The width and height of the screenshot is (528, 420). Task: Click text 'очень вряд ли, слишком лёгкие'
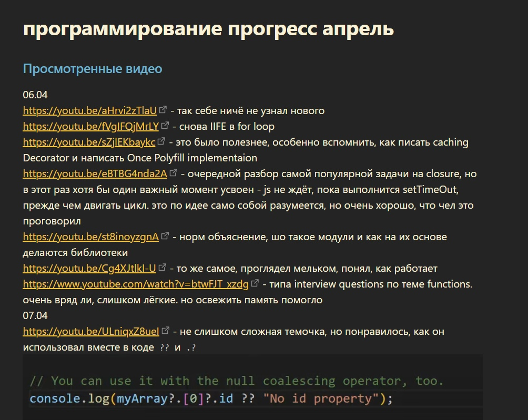click(100, 300)
